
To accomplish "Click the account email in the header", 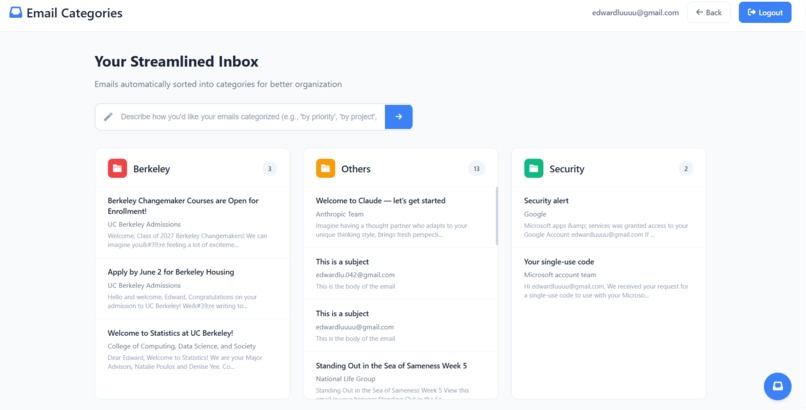I will pos(635,12).
